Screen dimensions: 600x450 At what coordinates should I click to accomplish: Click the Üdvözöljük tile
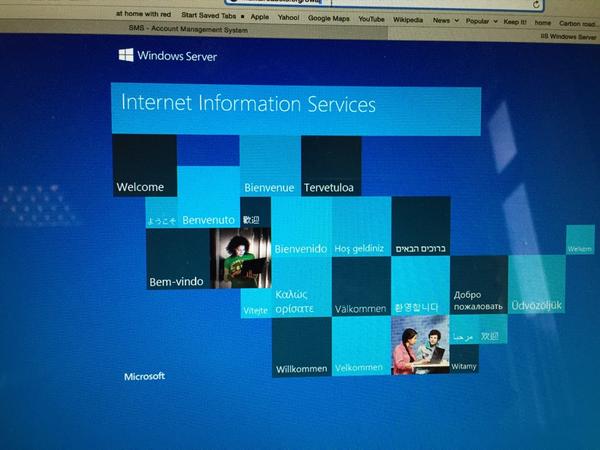point(537,284)
